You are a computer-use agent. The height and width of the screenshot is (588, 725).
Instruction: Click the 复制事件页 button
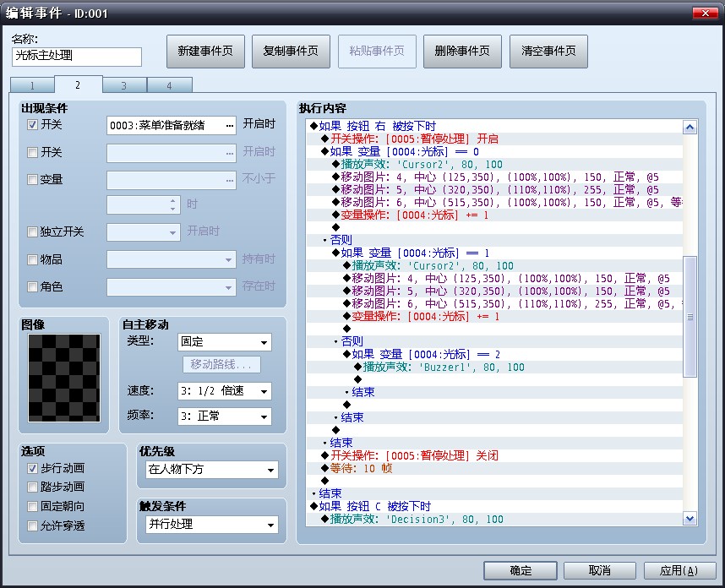click(x=291, y=52)
